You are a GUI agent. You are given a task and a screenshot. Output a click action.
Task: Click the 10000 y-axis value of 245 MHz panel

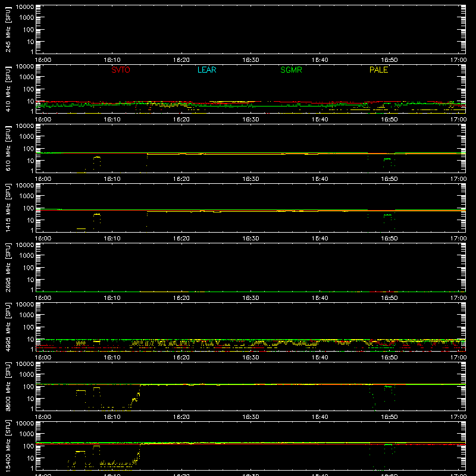(x=25, y=7)
